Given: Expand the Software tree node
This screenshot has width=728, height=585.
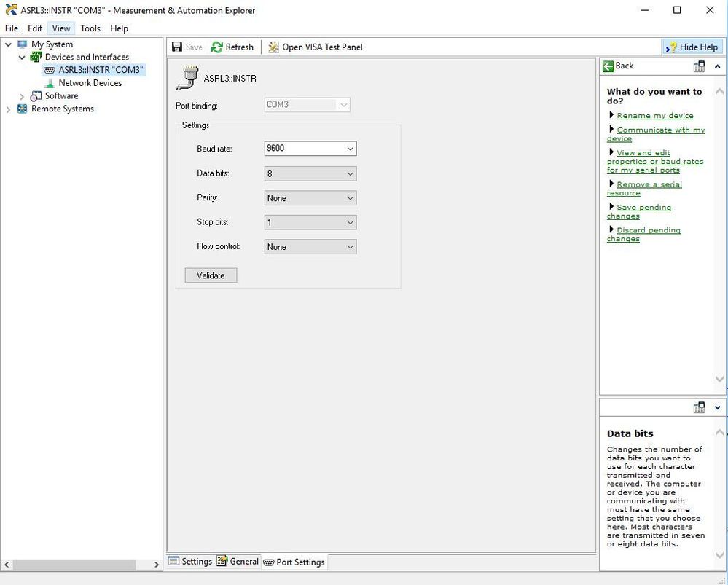Looking at the screenshot, I should (22, 97).
